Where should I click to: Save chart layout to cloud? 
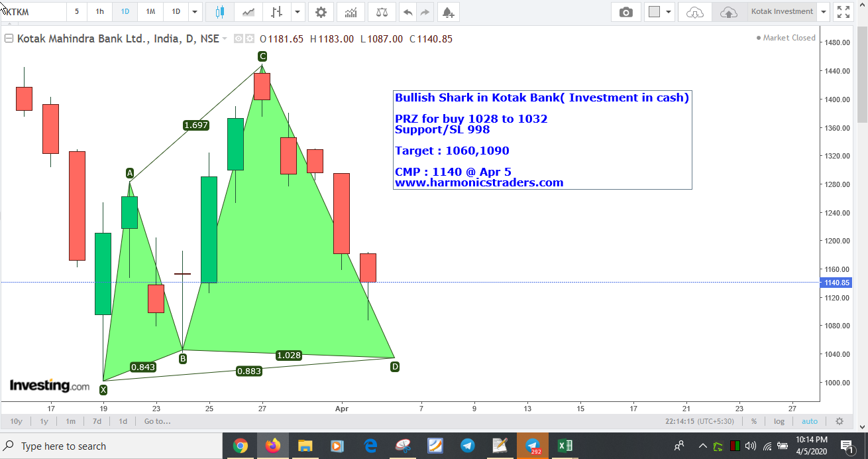(729, 12)
